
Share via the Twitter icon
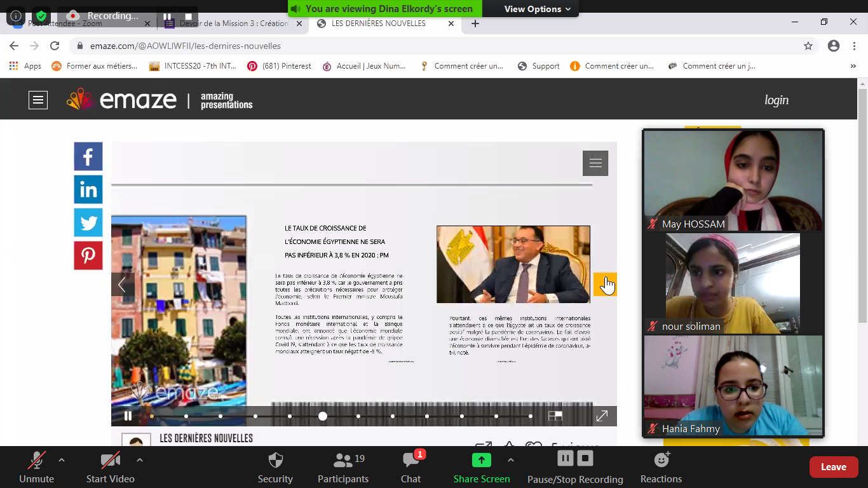88,222
